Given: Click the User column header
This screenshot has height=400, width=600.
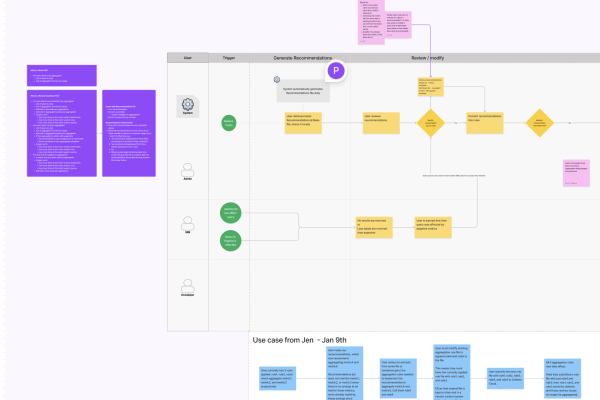Looking at the screenshot, I should tap(187, 58).
